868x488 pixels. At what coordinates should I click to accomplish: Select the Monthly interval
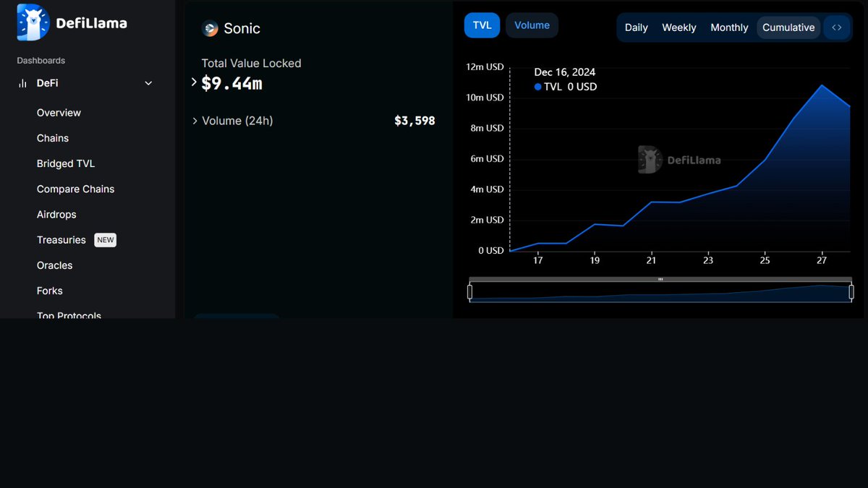[x=729, y=27]
